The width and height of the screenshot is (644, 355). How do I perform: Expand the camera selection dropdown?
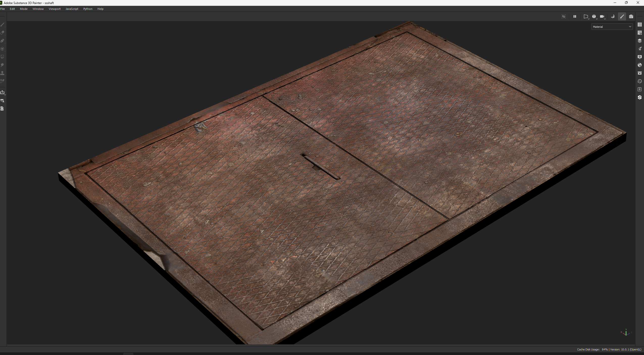coord(603,17)
